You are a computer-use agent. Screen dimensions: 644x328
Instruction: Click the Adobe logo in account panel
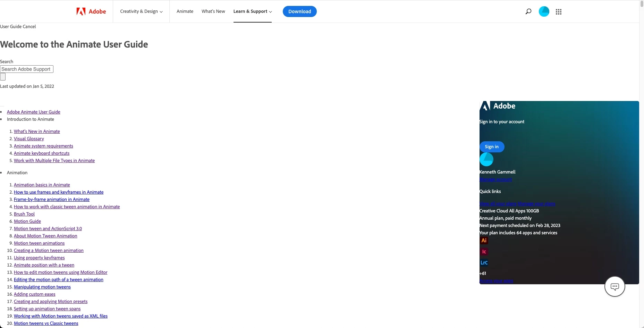pyautogui.click(x=498, y=106)
